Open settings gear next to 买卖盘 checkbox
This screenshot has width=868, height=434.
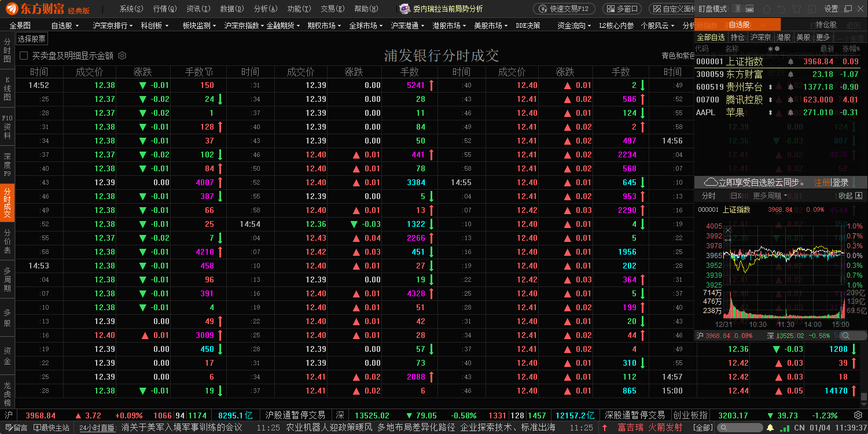(x=122, y=56)
